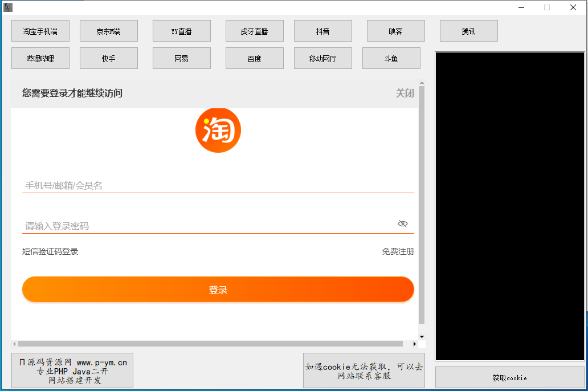This screenshot has height=391, width=588.
Task: Click the vertical scrollbar down arrow
Action: [x=422, y=337]
